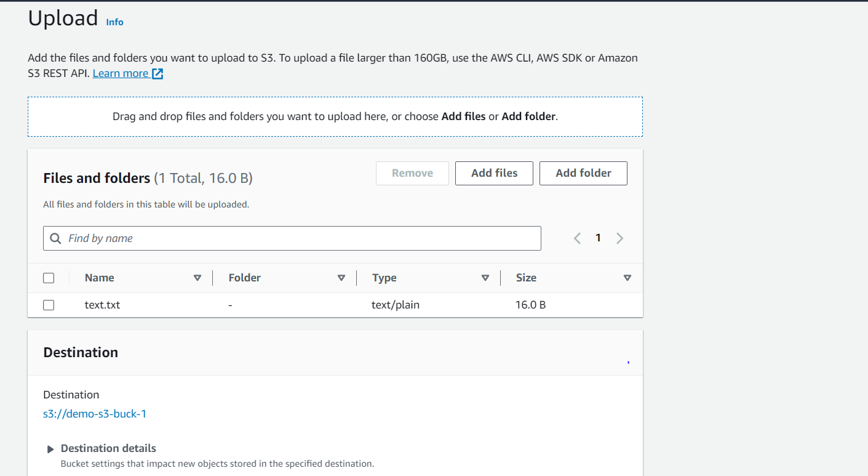The height and width of the screenshot is (476, 868).
Task: Open the Learn more link
Action: [121, 73]
